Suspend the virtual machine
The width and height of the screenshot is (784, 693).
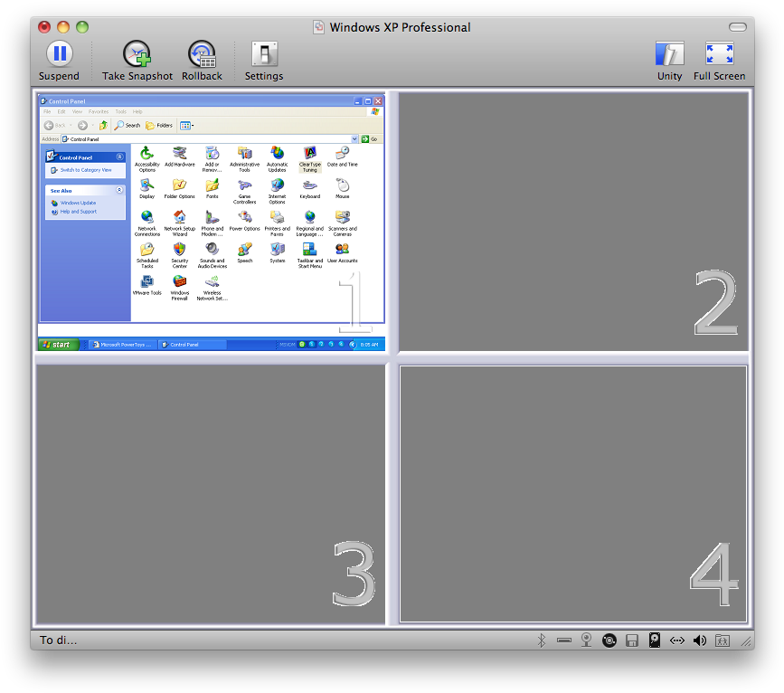pyautogui.click(x=59, y=52)
